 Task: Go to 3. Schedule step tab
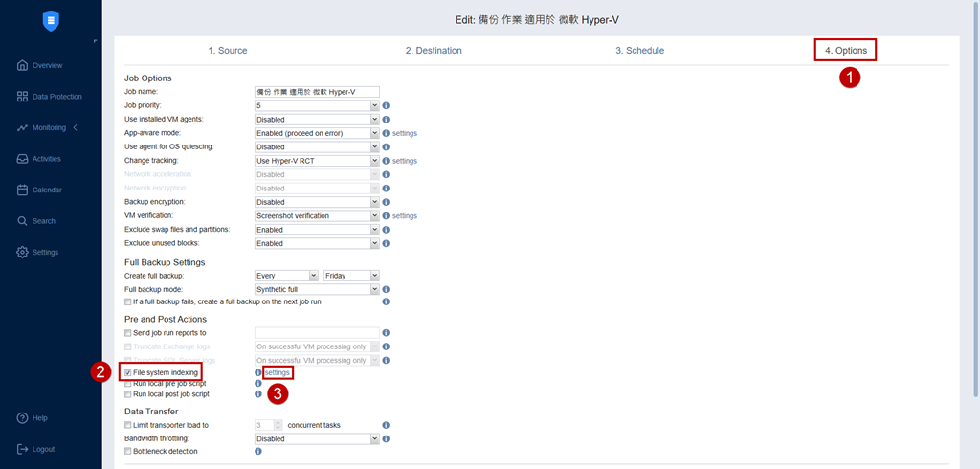pyautogui.click(x=640, y=51)
